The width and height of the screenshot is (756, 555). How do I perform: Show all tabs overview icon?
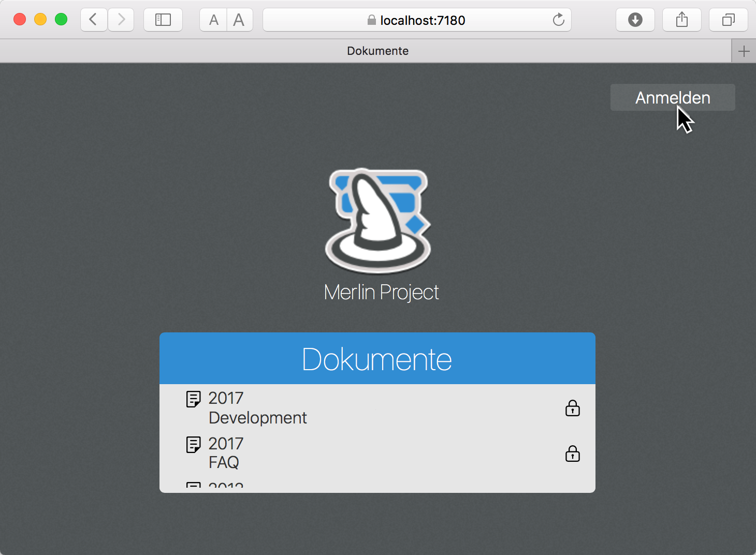[729, 20]
